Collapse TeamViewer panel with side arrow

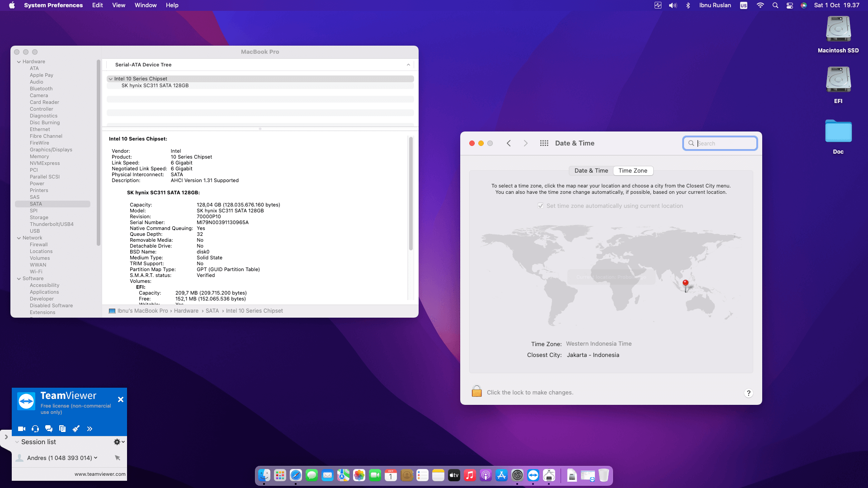coord(6,437)
